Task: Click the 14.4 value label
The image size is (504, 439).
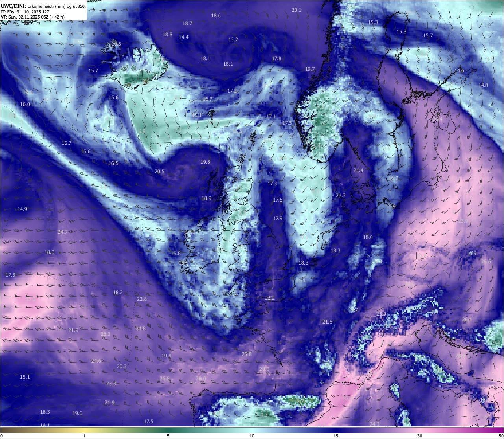Action: [x=183, y=37]
